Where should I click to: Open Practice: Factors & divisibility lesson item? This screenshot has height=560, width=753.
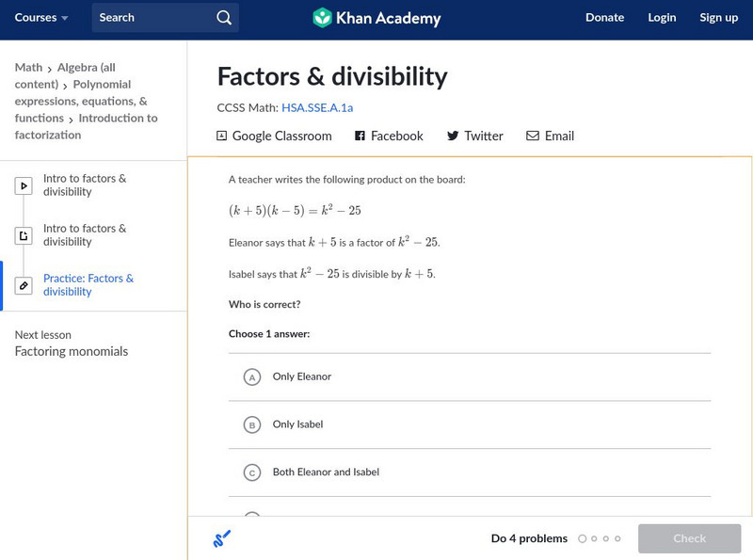point(88,285)
